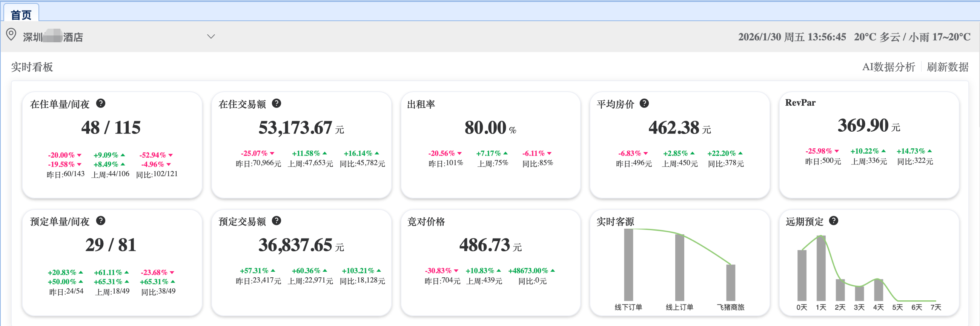980x326 pixels.
Task: Click help icon beside 预定交易额
Action: tap(276, 221)
